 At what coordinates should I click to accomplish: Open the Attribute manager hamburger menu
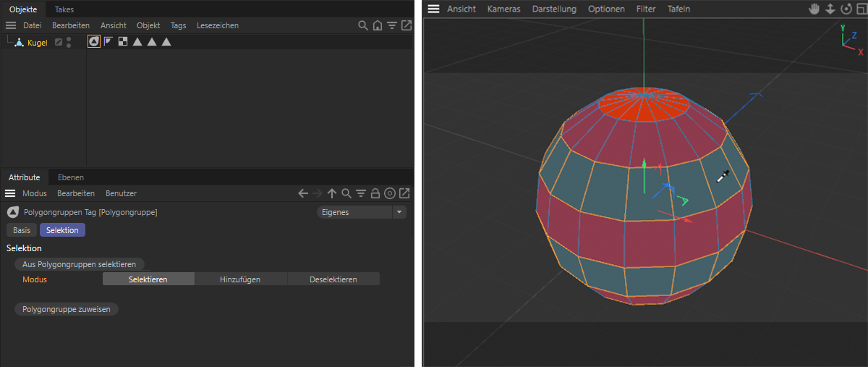point(10,193)
